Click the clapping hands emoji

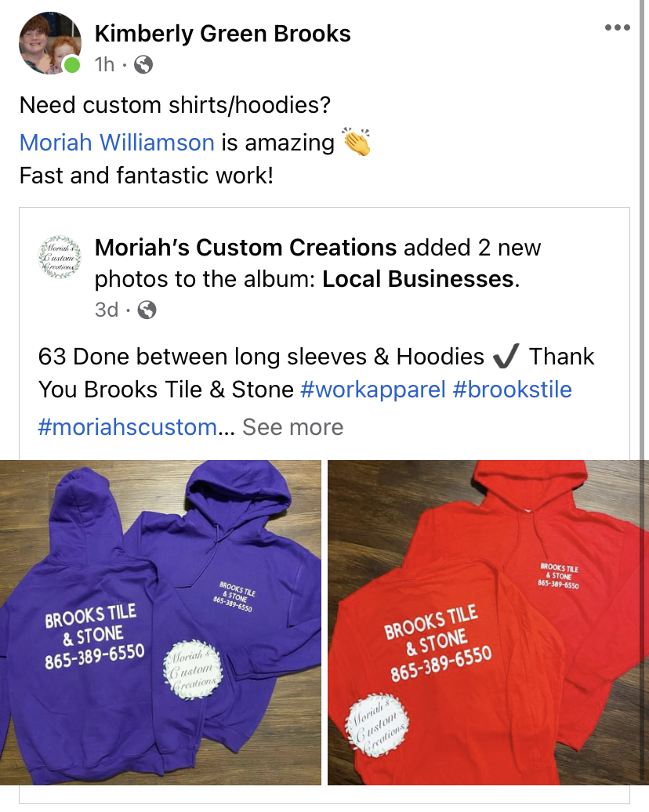click(356, 141)
